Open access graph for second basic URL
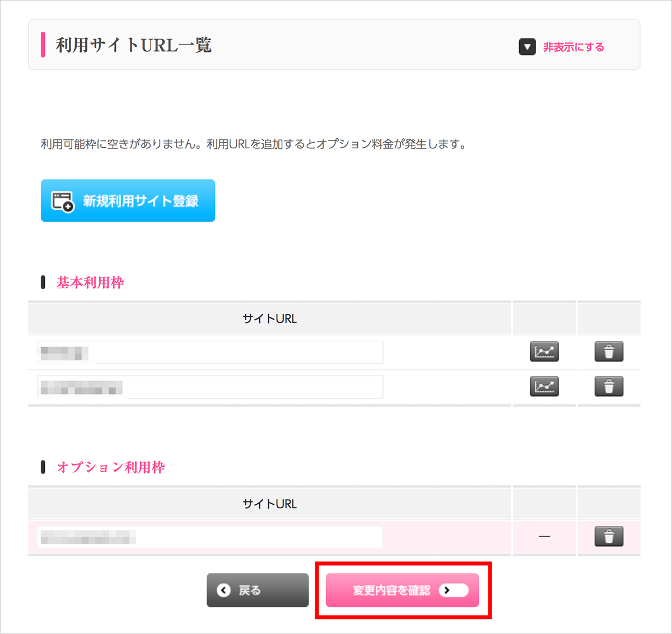 pyautogui.click(x=544, y=387)
